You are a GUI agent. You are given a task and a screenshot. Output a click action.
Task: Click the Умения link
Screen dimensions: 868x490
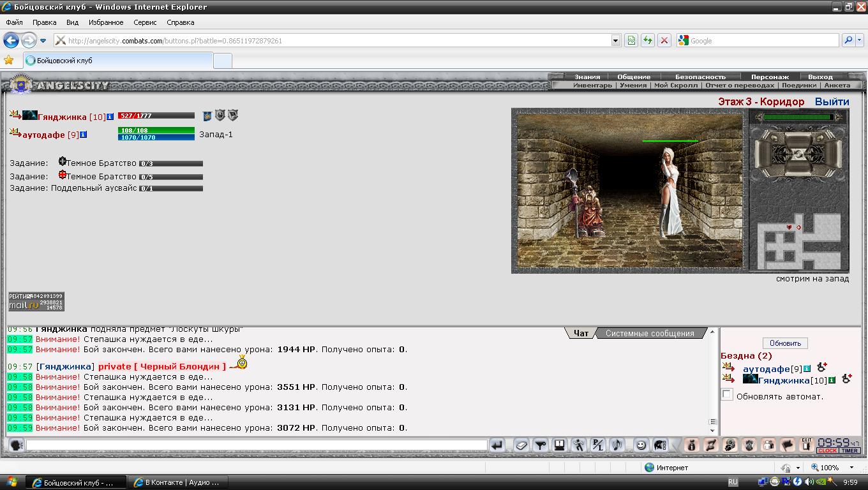coord(633,85)
